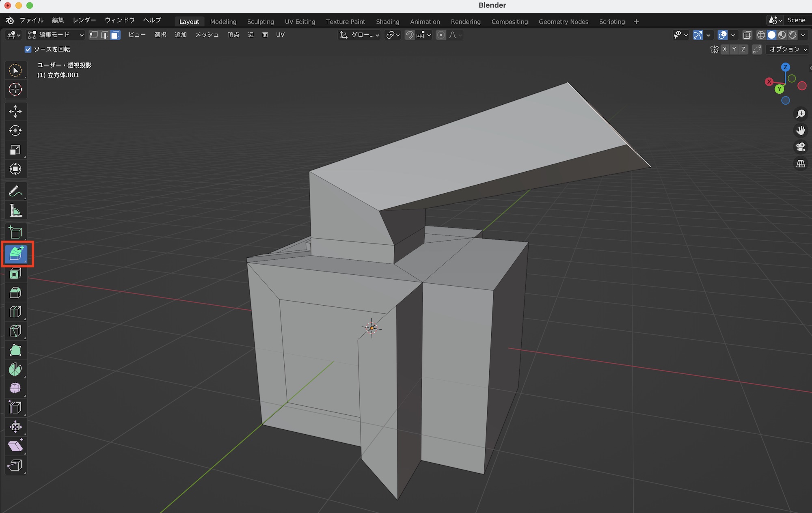This screenshot has width=812, height=513.
Task: Select the Spin tool
Action: [15, 369]
